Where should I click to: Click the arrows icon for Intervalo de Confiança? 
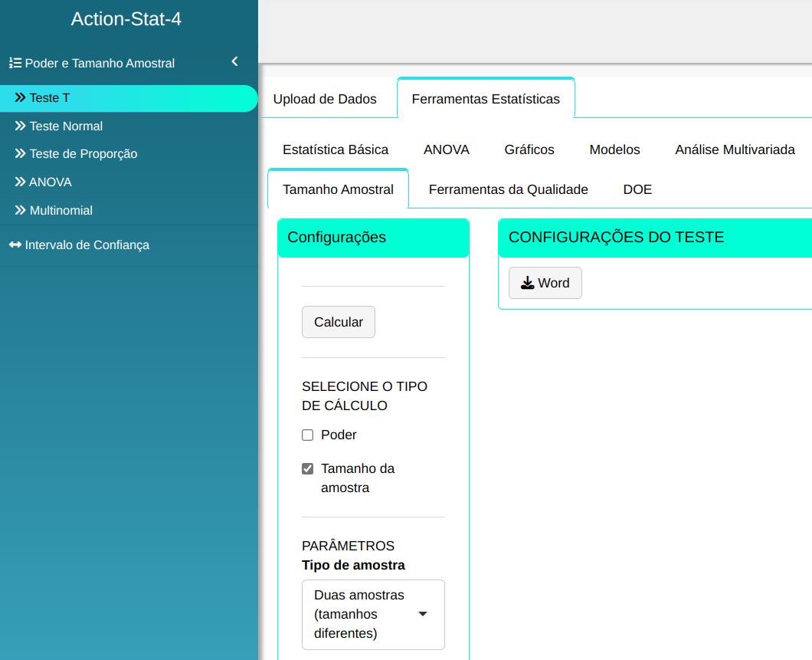coord(15,245)
